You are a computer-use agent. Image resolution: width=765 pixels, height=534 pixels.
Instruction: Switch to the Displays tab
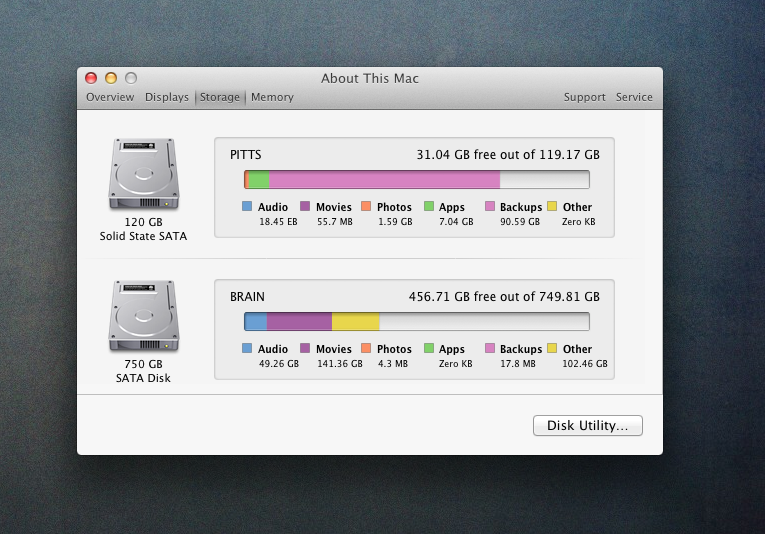click(x=166, y=97)
